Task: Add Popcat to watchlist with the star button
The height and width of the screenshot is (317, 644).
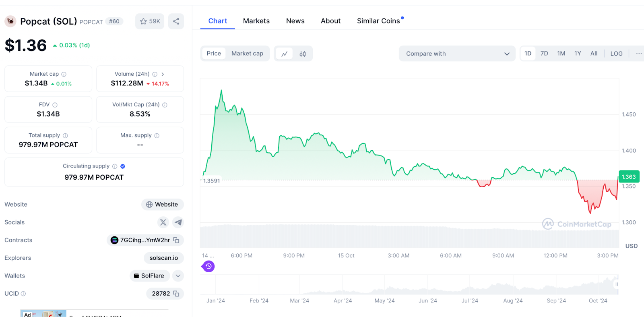Action: pyautogui.click(x=150, y=21)
